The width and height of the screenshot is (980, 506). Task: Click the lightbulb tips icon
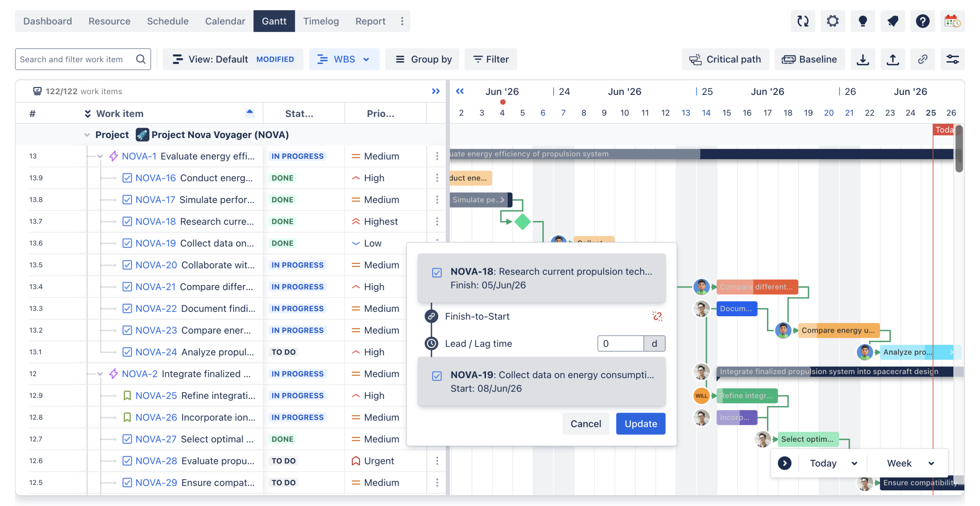[x=862, y=21]
